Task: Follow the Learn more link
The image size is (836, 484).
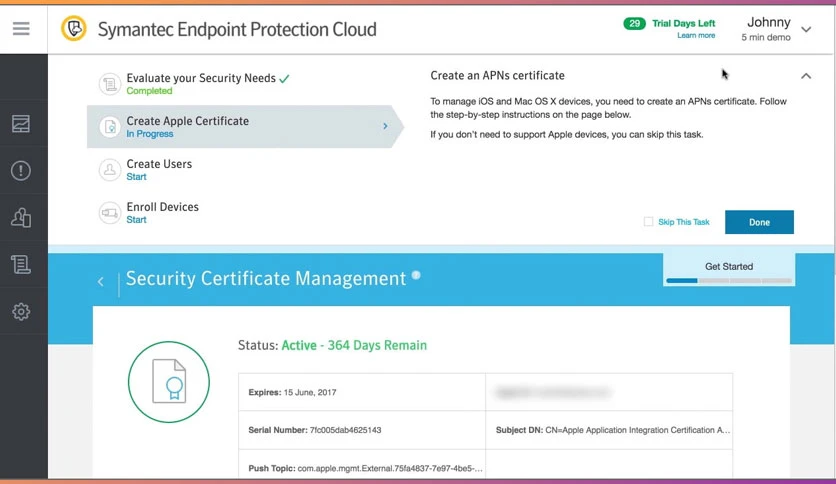Action: 696,35
